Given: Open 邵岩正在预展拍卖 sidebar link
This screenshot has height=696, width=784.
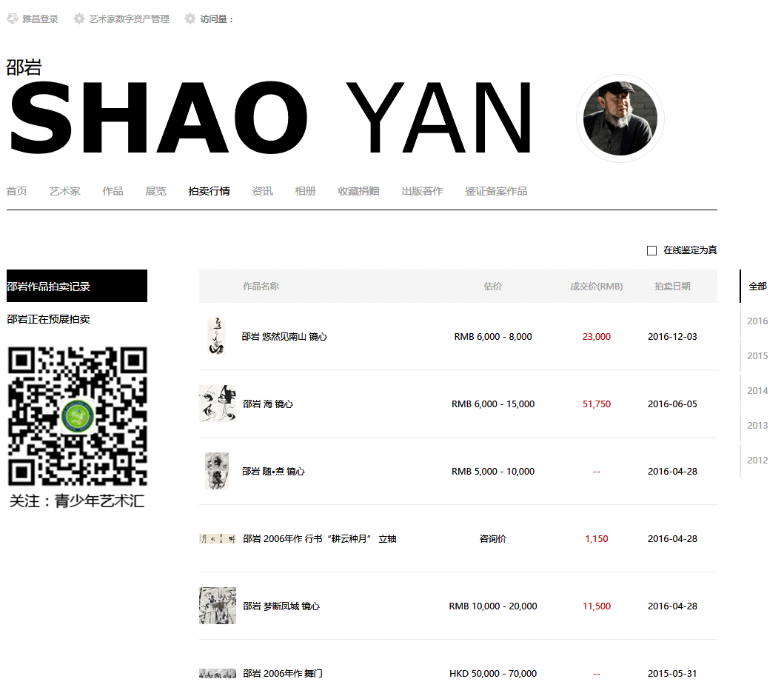Looking at the screenshot, I should point(49,319).
